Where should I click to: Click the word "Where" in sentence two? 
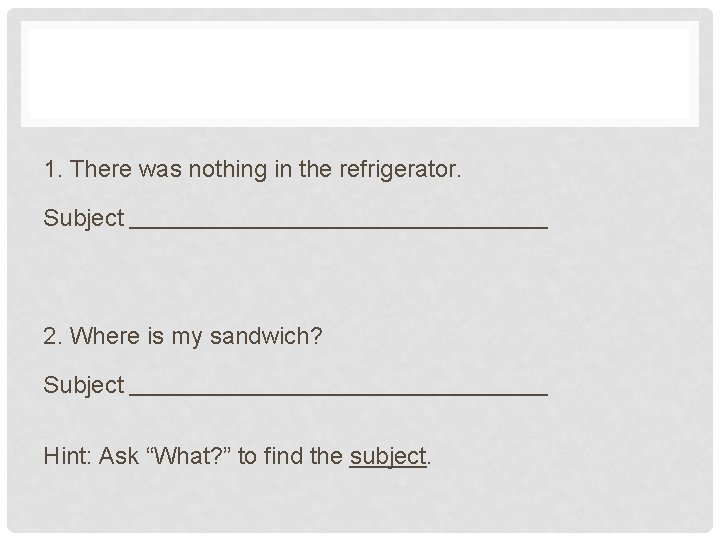pyautogui.click(x=105, y=336)
